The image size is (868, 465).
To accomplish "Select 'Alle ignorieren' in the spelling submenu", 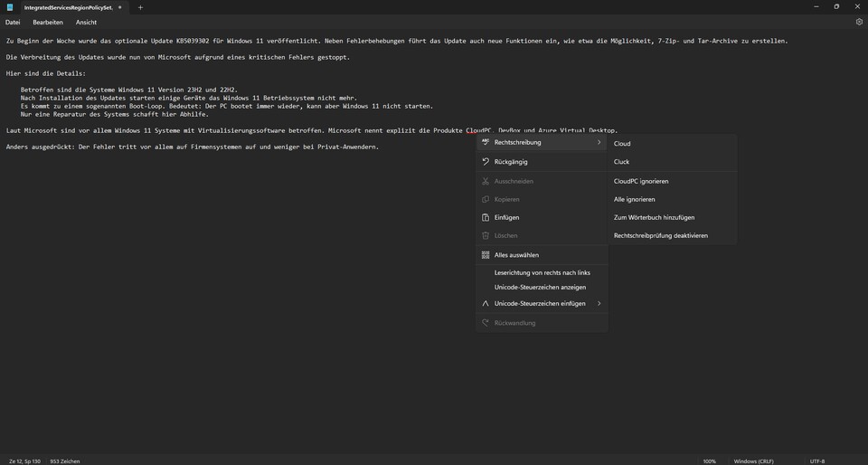I will click(634, 199).
